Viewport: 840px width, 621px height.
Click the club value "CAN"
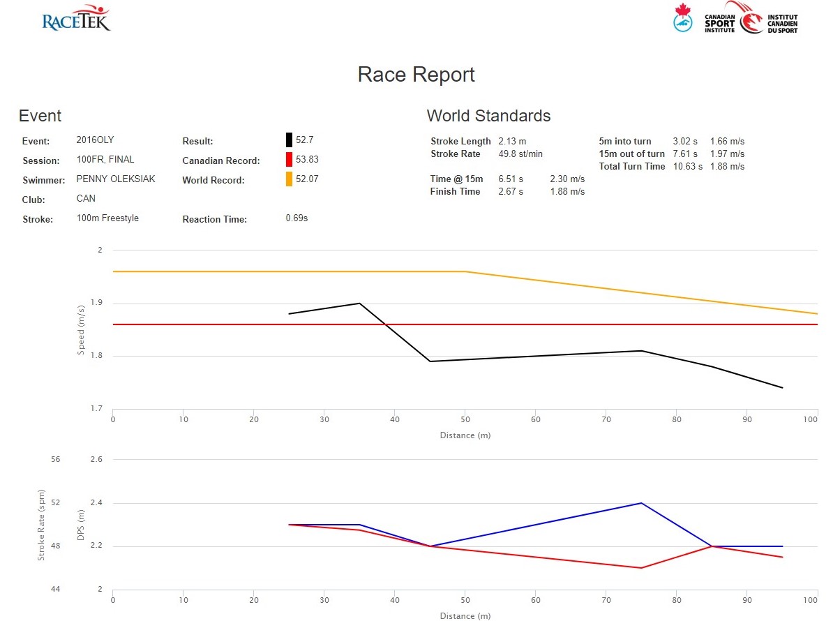[86, 198]
